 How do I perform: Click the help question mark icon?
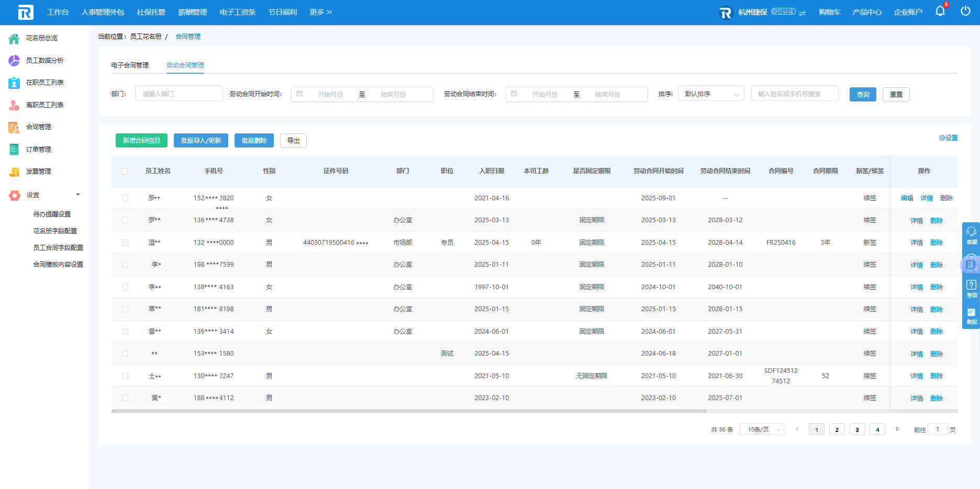(x=971, y=286)
